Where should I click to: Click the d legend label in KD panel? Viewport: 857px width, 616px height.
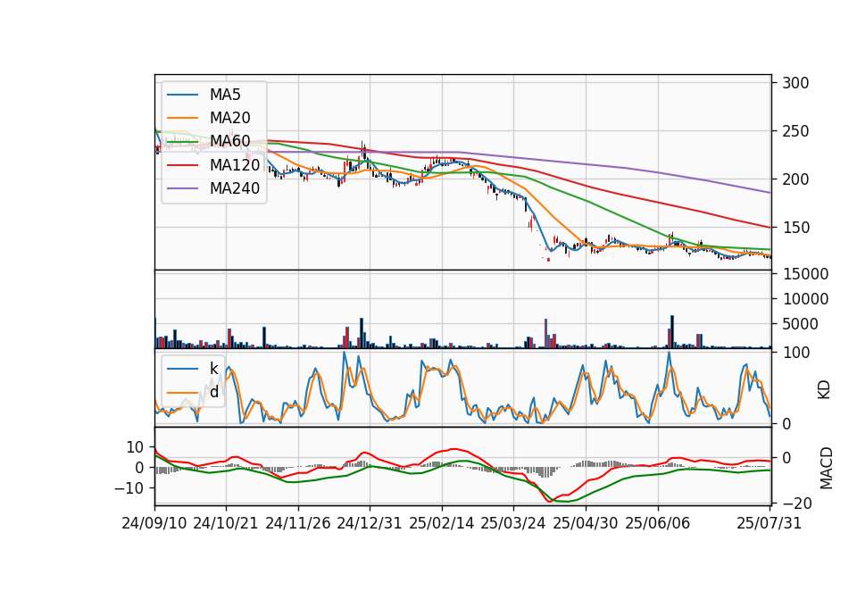point(213,392)
